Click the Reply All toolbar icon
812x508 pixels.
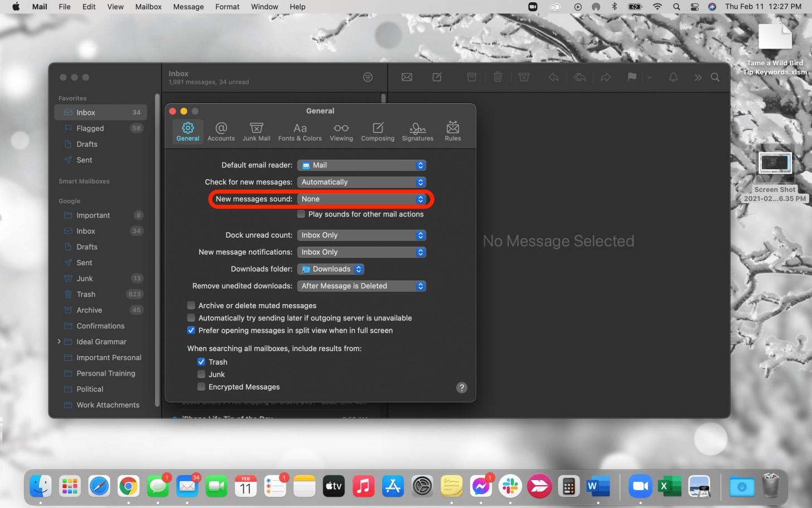pos(579,77)
